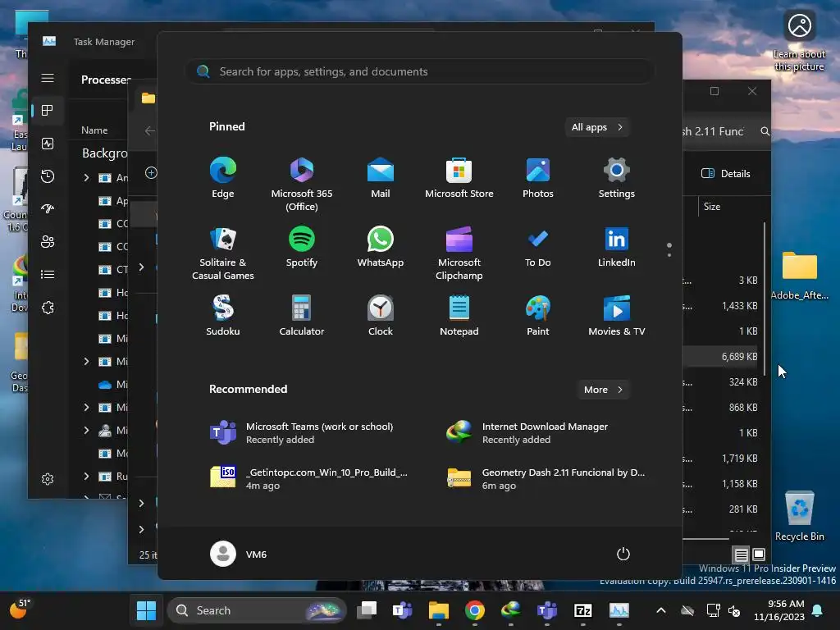Launch Solitaire & Casual Games
Viewport: 840px width, 630px height.
tap(223, 253)
